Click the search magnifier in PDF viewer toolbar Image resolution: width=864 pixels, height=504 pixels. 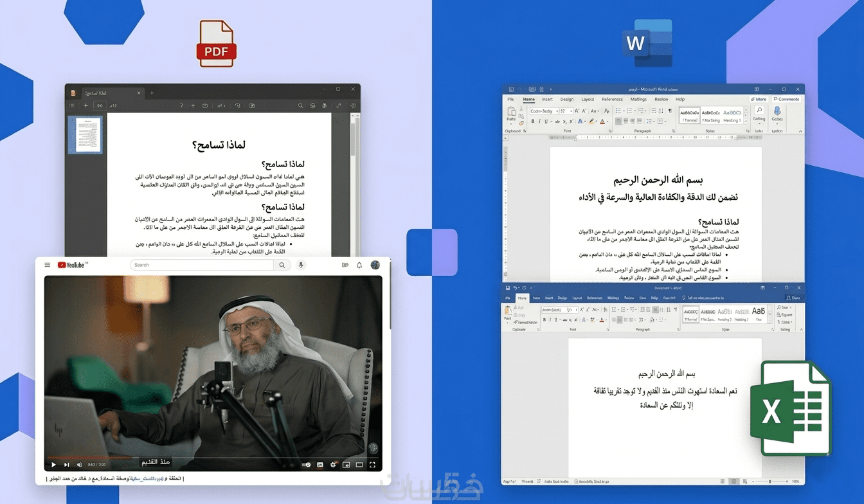[301, 105]
